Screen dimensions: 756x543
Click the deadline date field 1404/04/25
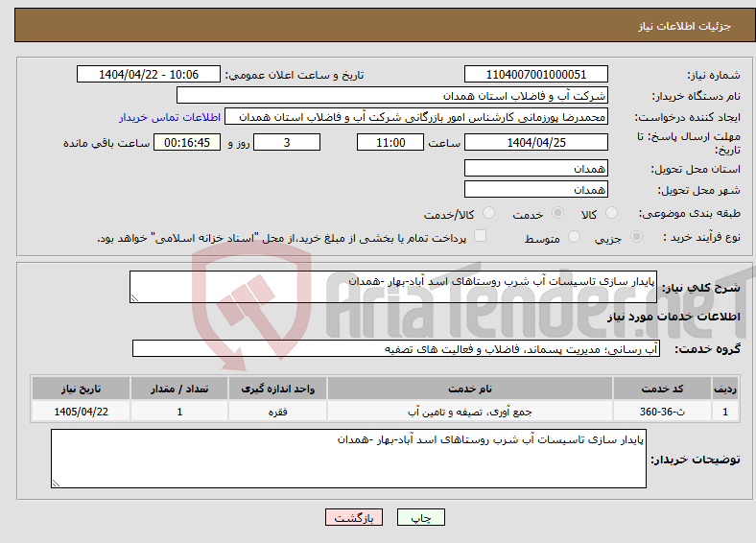coord(536,142)
